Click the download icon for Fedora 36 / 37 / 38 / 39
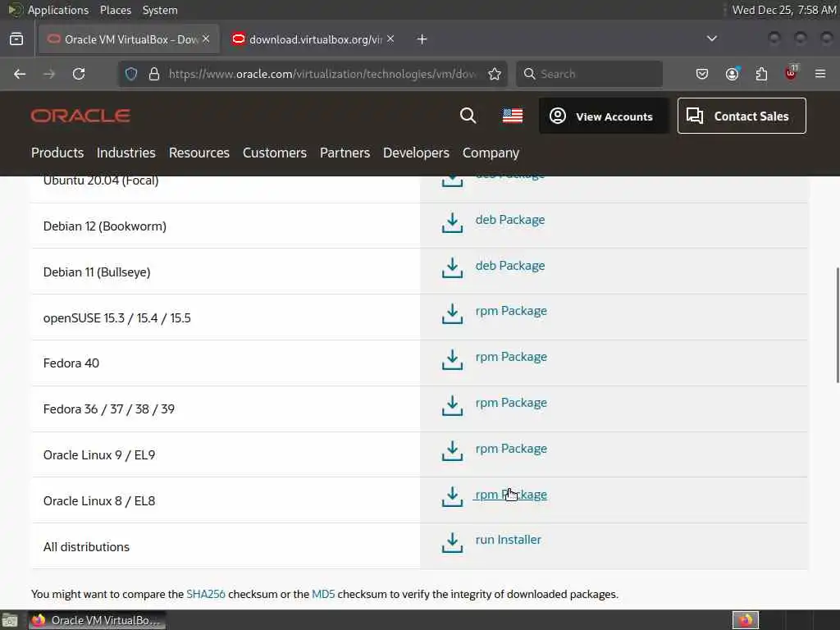Image resolution: width=840 pixels, height=630 pixels. (x=452, y=406)
